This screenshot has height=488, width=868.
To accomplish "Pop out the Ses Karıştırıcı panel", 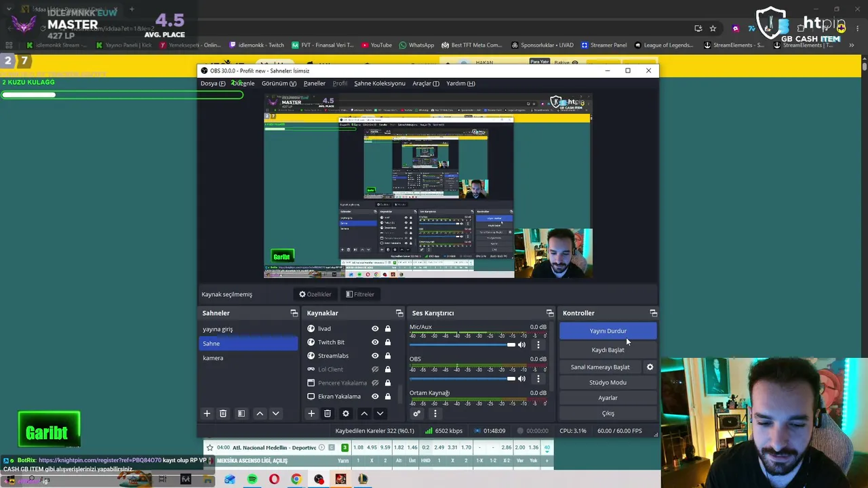I will pos(550,313).
